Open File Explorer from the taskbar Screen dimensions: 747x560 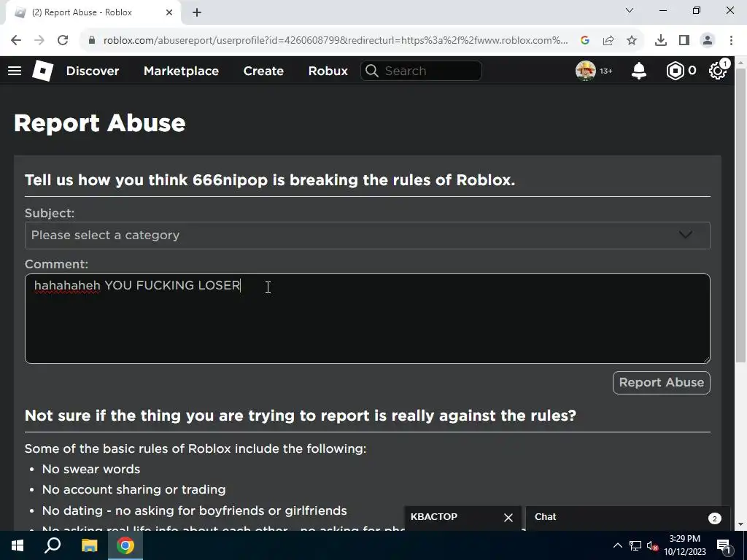click(x=89, y=545)
